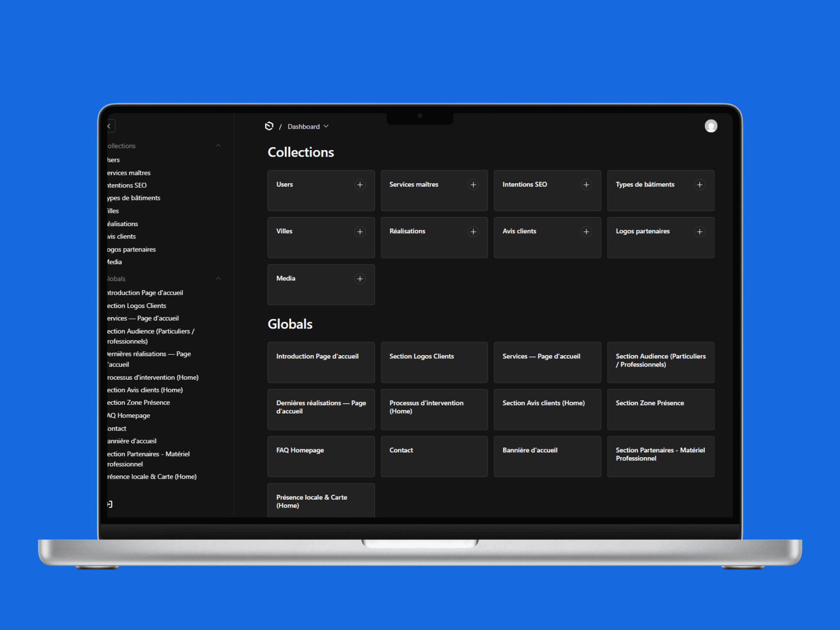Create new entry in Users card

point(360,185)
